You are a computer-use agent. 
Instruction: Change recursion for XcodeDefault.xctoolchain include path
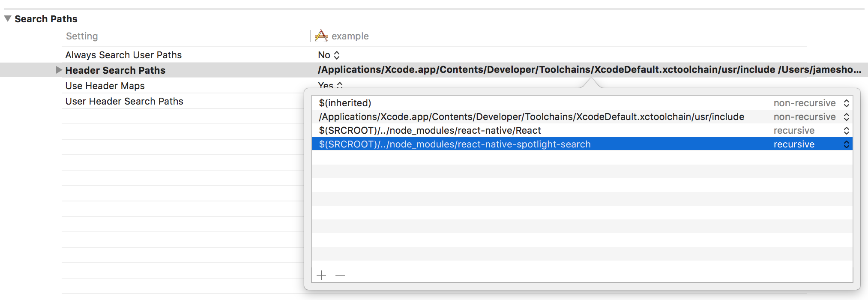pyautogui.click(x=846, y=117)
